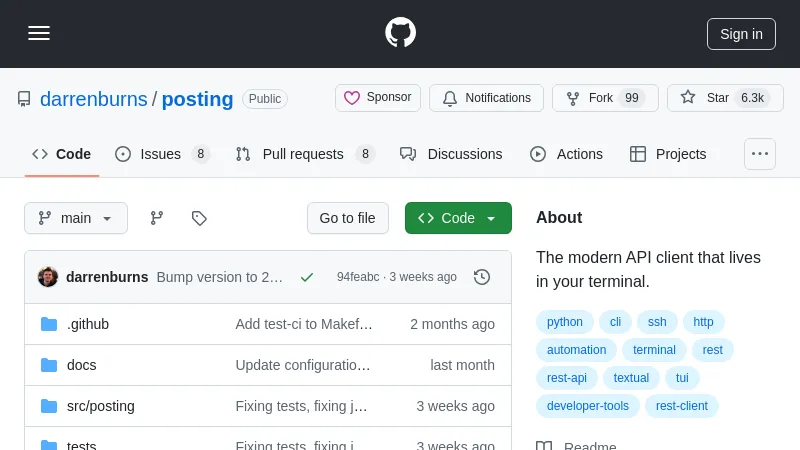The height and width of the screenshot is (450, 800).
Task: Open the src/posting folder
Action: [101, 406]
